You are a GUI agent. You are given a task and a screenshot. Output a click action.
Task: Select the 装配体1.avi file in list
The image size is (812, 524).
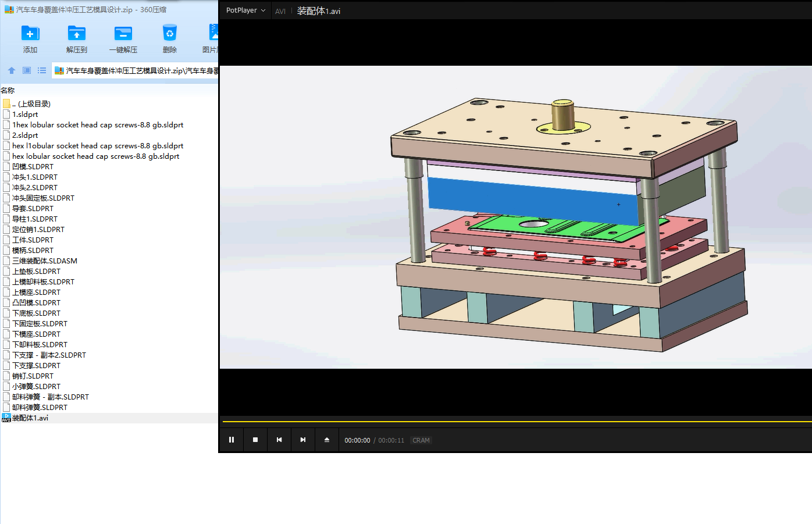click(x=30, y=418)
